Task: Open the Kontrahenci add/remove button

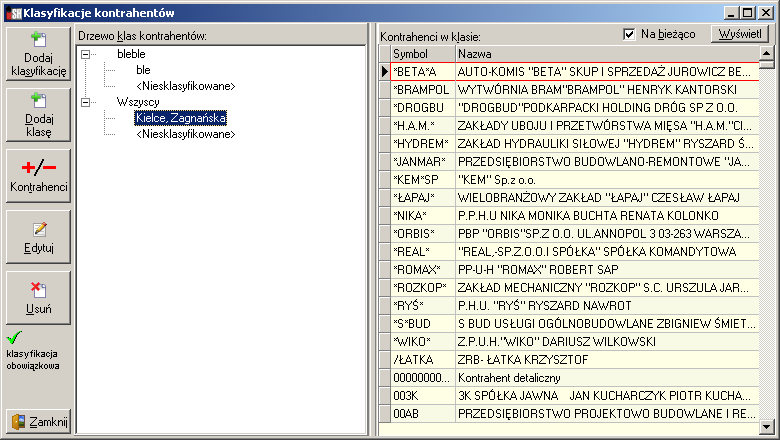Action: pos(38,176)
